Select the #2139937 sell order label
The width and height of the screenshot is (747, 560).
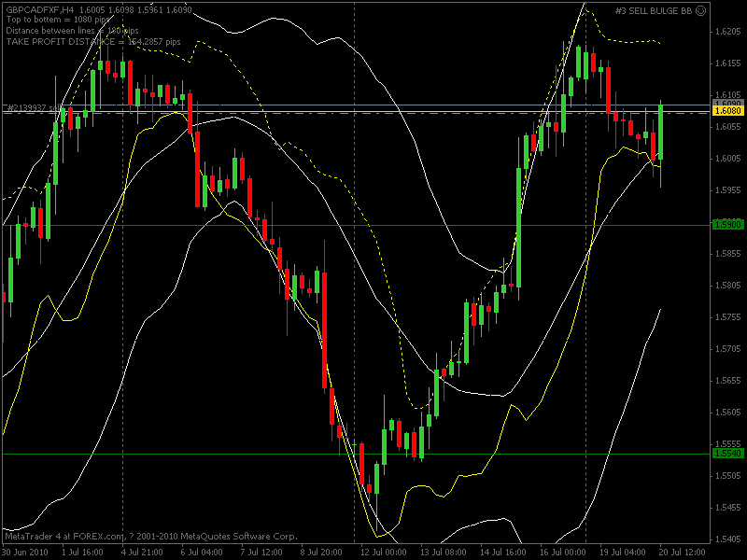click(33, 107)
